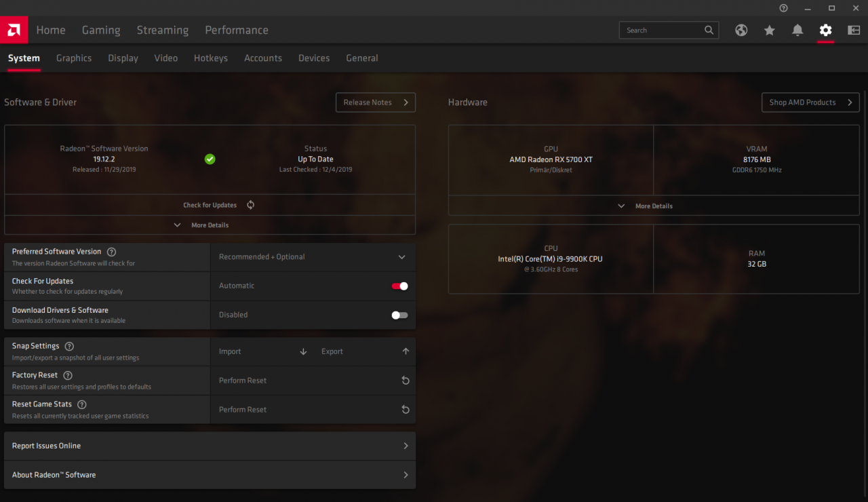Click Import under Snap Settings
The height and width of the screenshot is (502, 868).
(230, 351)
